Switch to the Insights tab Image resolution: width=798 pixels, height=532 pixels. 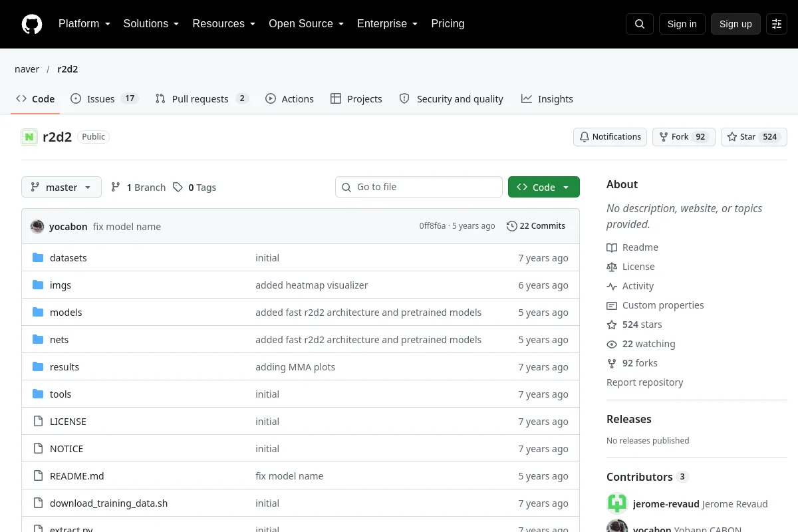(x=547, y=98)
